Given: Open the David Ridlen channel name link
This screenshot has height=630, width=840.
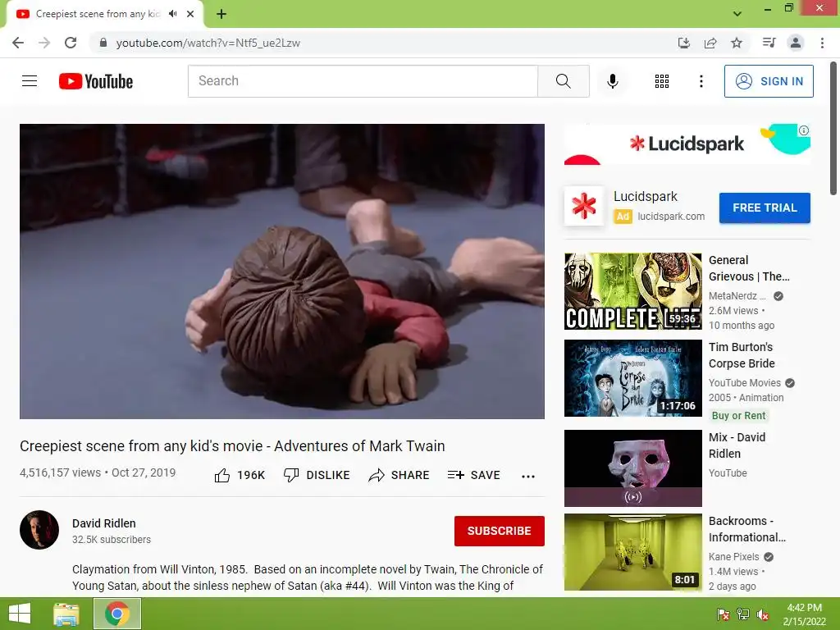Looking at the screenshot, I should pos(104,523).
